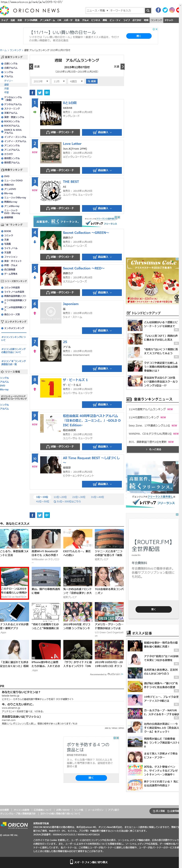Image resolution: width=182 pixels, height=868 pixels.
Task: Open the ニュース・特集 search category dropdown
Action: pyautogui.click(x=97, y=10)
